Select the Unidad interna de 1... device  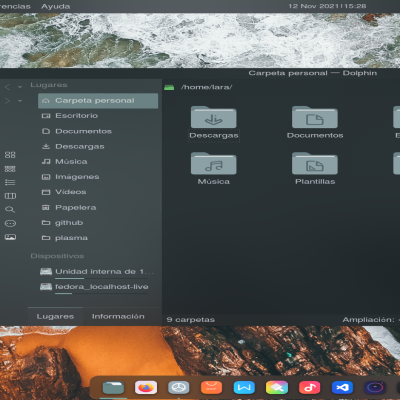coord(98,272)
